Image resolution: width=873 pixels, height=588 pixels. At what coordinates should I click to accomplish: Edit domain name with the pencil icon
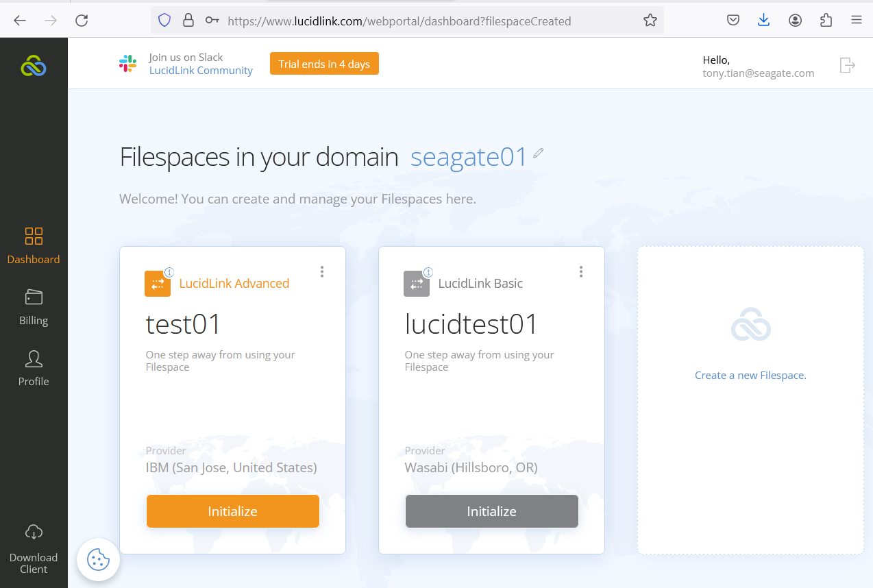coord(539,153)
